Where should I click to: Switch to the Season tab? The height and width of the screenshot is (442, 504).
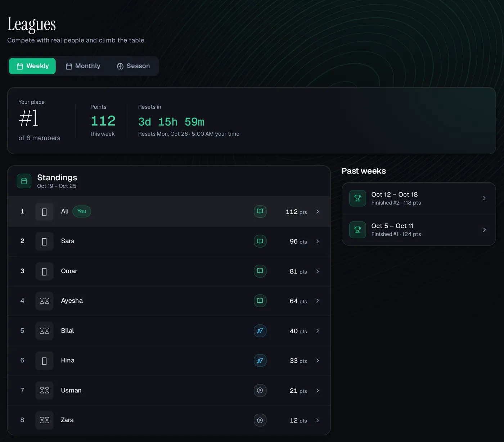[x=133, y=66]
